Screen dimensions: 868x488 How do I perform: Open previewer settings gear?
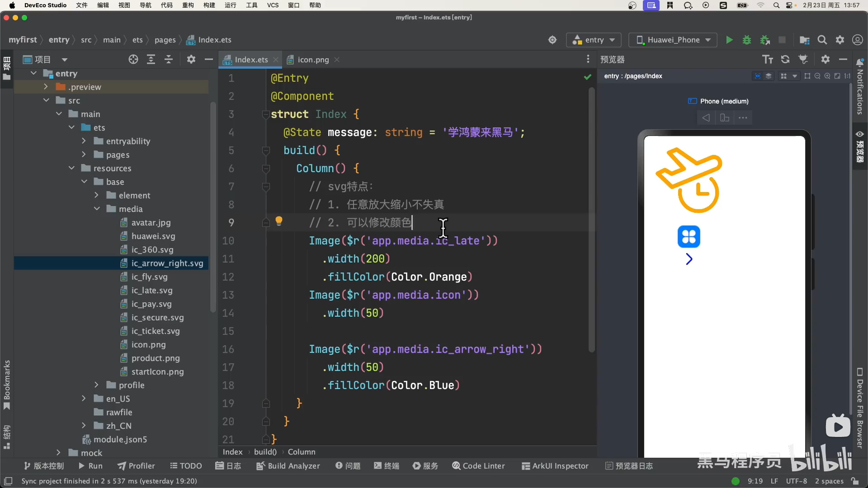(826, 59)
